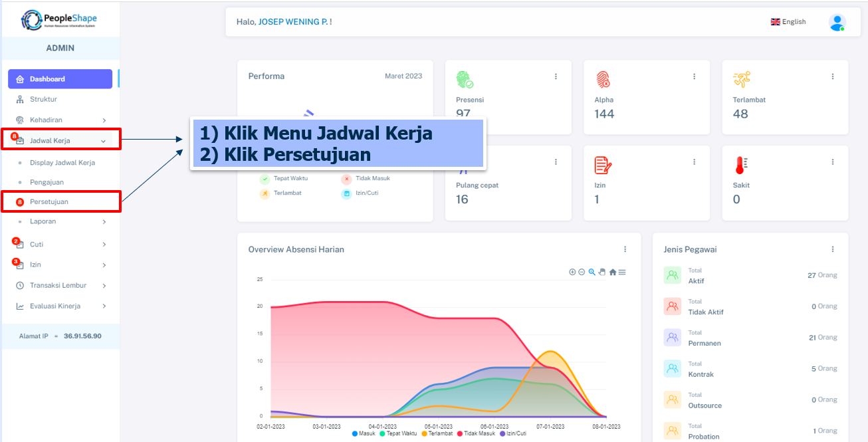Toggle the Terlambat series in chart legend

coord(436,433)
